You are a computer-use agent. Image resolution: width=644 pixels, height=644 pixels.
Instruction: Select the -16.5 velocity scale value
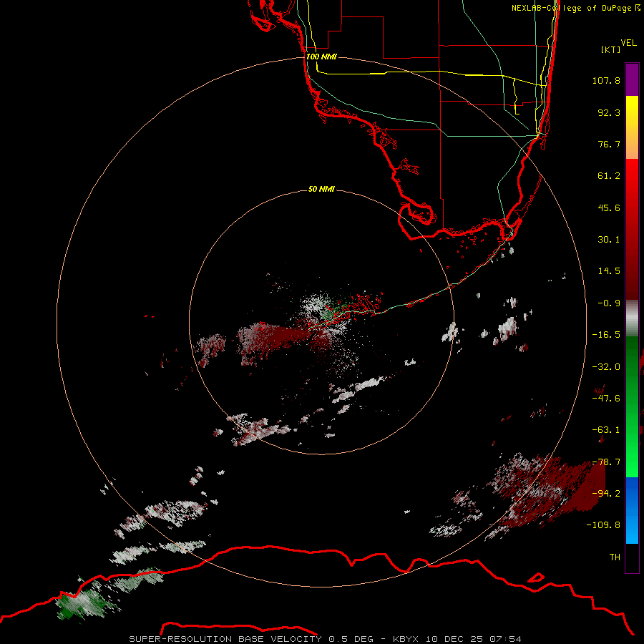tap(606, 335)
